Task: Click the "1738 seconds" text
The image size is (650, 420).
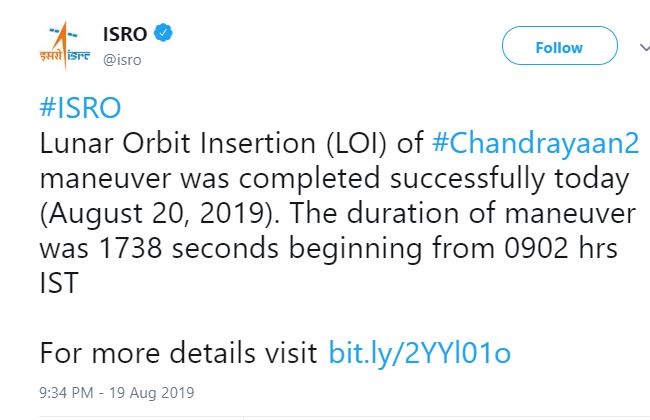Action: pyautogui.click(x=189, y=248)
